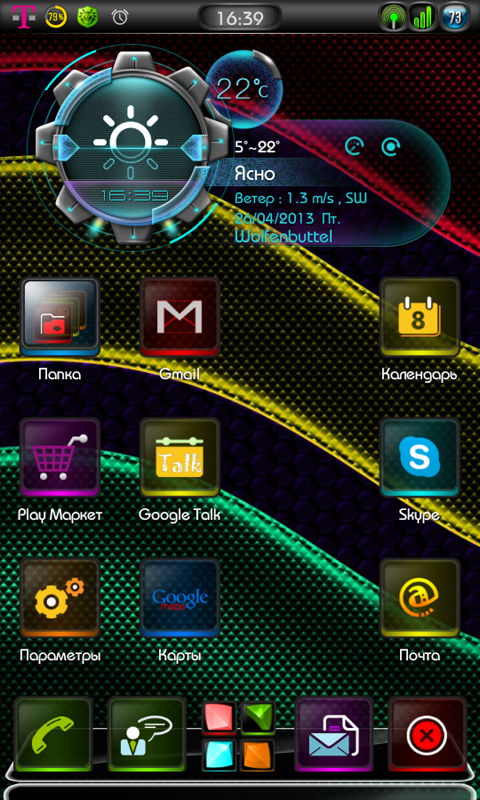
Task: Open the app drawer four-tile icon
Action: (x=239, y=735)
